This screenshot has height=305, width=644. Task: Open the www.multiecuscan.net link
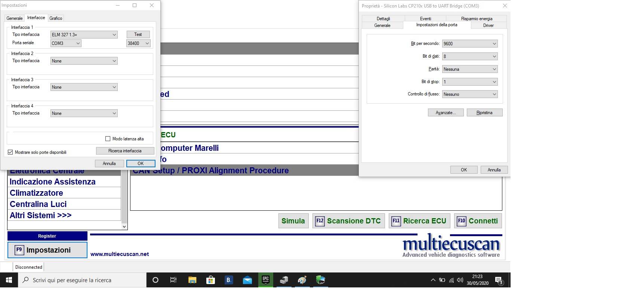point(120,254)
